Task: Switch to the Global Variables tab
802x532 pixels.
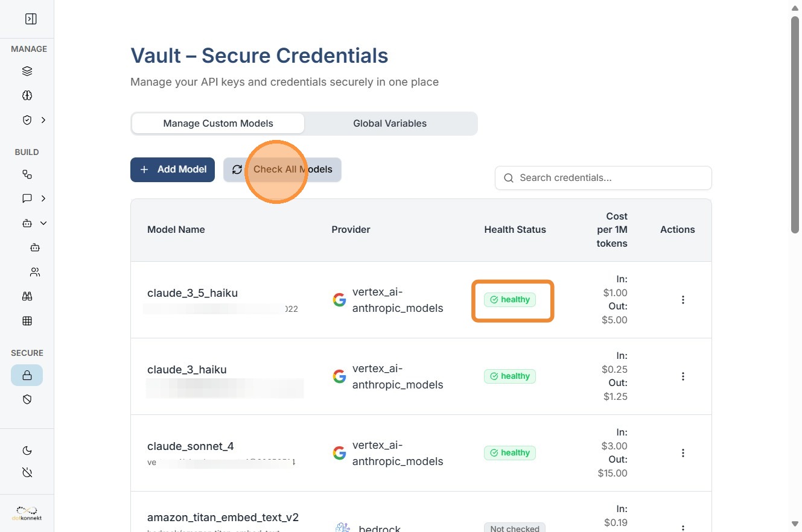Action: coord(390,124)
